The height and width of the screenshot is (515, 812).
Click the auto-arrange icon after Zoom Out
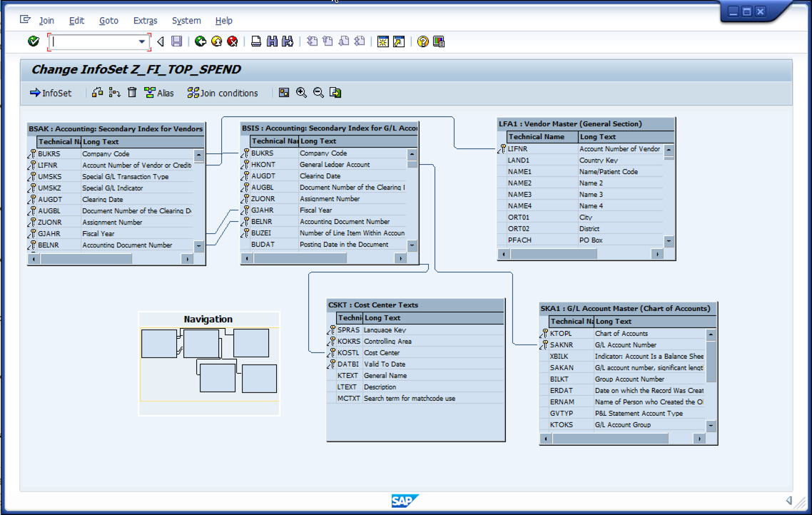(x=335, y=93)
